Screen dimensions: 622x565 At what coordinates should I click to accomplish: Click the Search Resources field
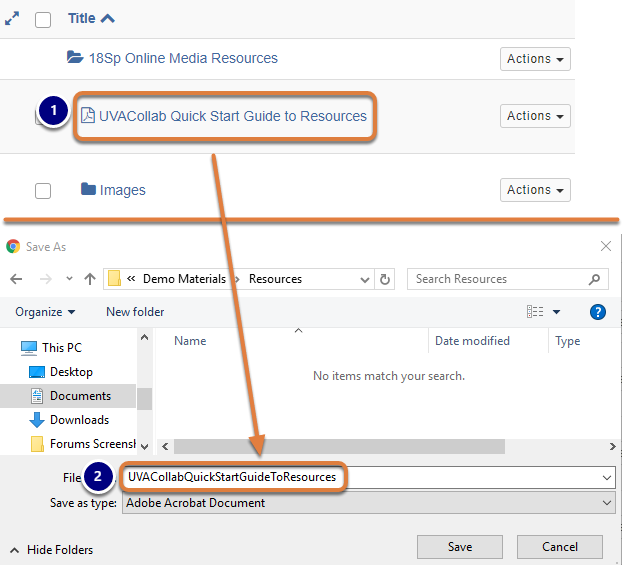click(507, 279)
